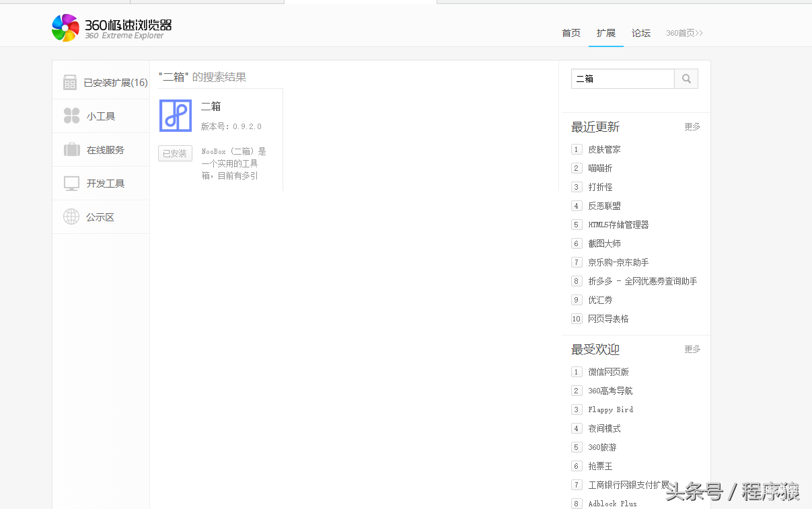Image resolution: width=812 pixels, height=509 pixels.
Task: Open the 二箱 extension title
Action: tap(211, 106)
